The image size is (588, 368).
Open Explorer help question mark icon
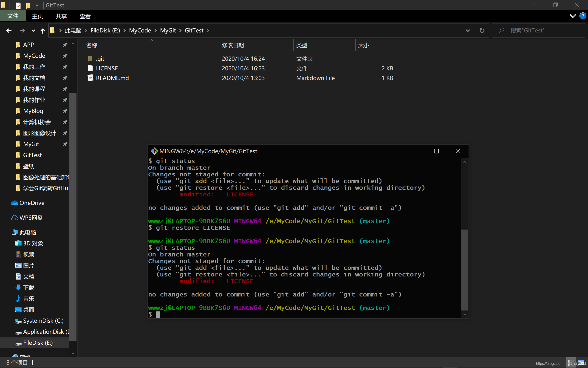coord(583,16)
